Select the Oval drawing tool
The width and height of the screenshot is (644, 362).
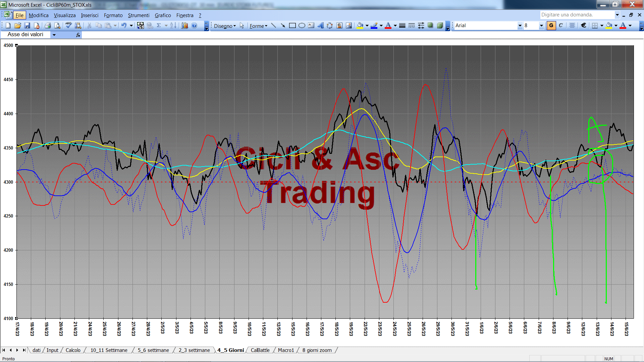pos(302,25)
